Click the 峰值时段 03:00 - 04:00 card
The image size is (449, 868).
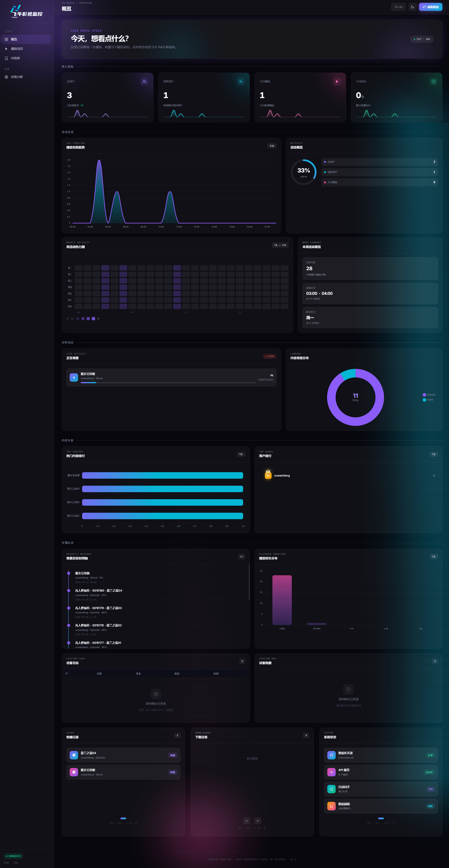tap(370, 294)
